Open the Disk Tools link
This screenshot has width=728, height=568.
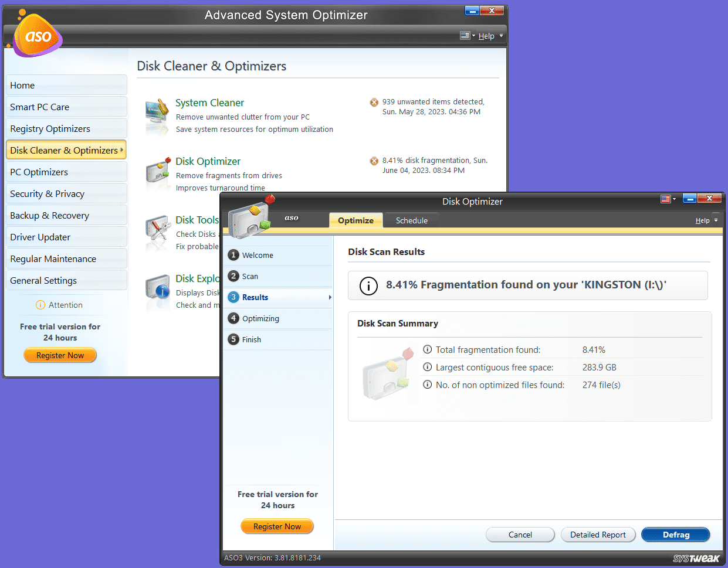[x=197, y=220]
